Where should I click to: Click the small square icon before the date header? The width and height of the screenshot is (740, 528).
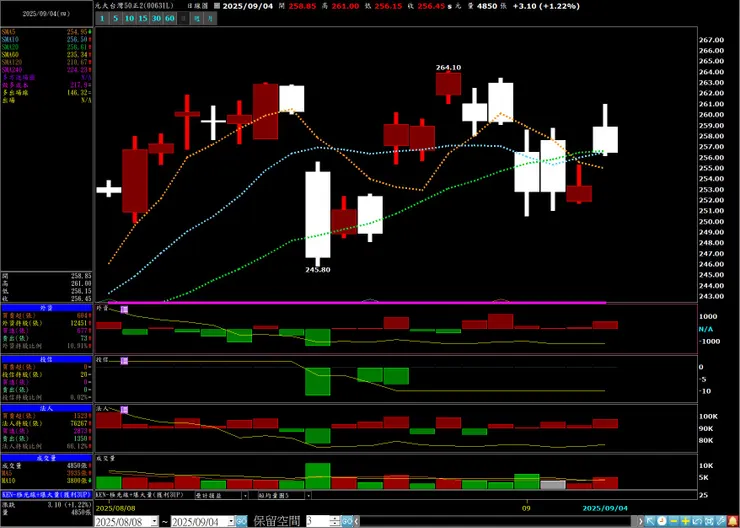(x=217, y=6)
